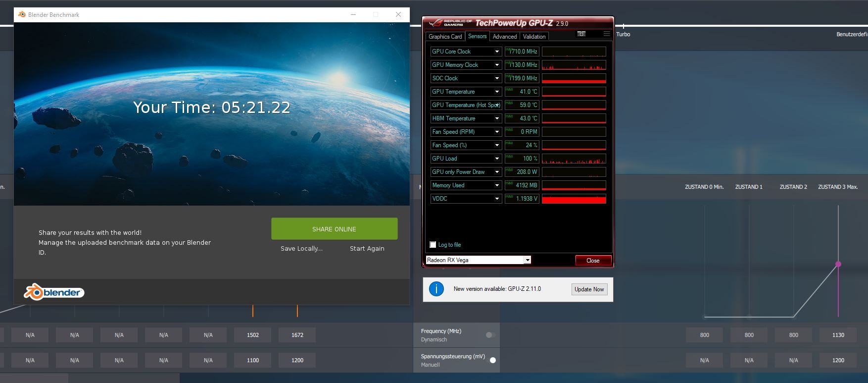Open the GPU Temperature sensor dropdown
Screen dimensions: 868x383
(x=497, y=92)
